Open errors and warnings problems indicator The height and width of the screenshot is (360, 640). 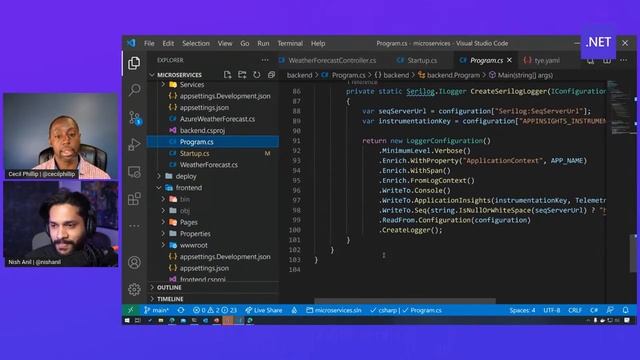(215, 310)
